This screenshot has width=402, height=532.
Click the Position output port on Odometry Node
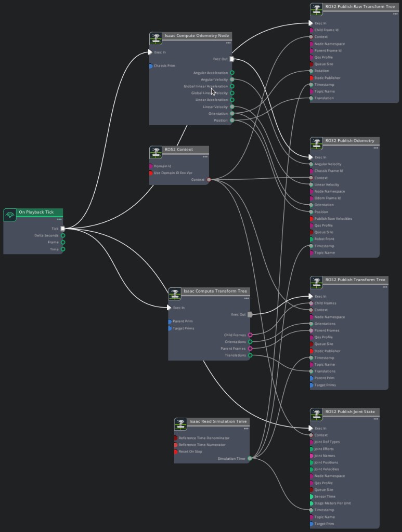point(232,120)
